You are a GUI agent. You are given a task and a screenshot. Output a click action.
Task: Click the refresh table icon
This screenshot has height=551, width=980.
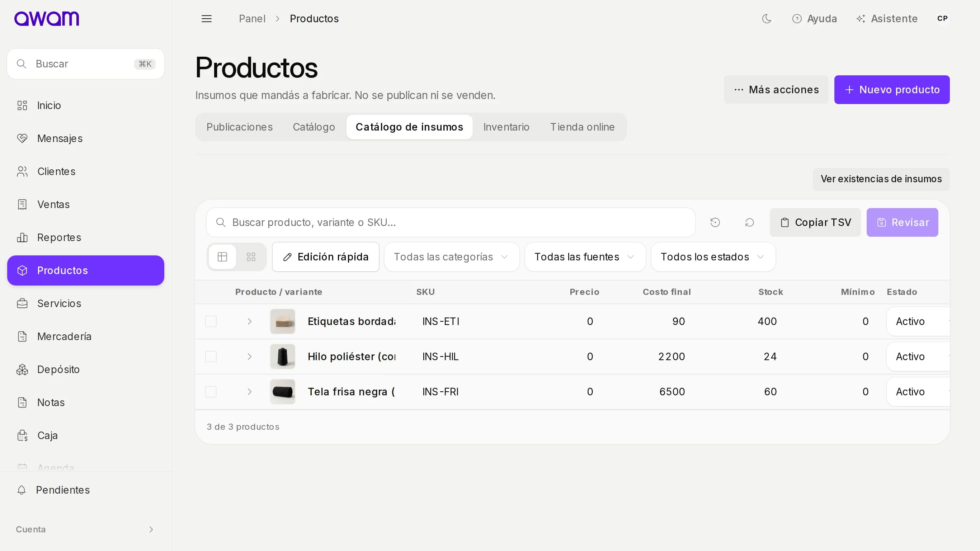tap(749, 223)
